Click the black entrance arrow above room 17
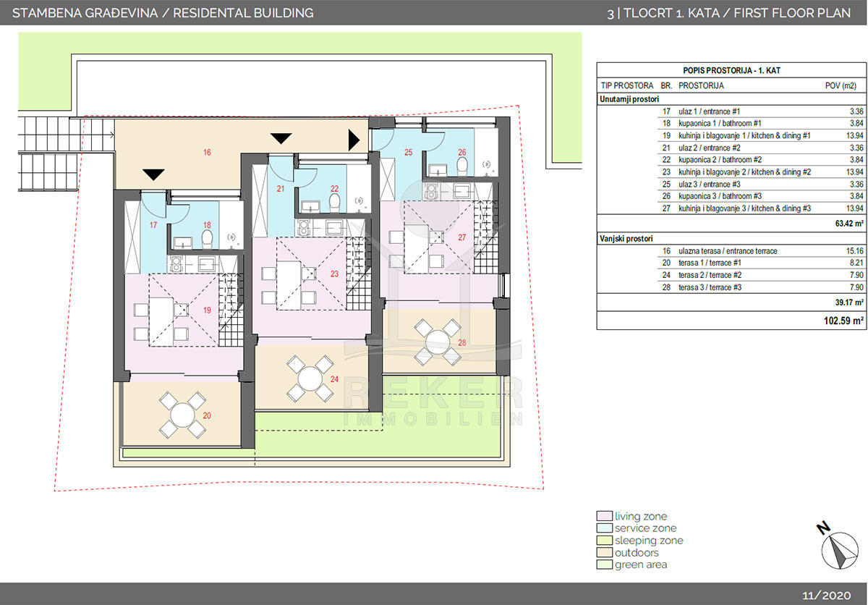This screenshot has height=605, width=868. click(153, 174)
